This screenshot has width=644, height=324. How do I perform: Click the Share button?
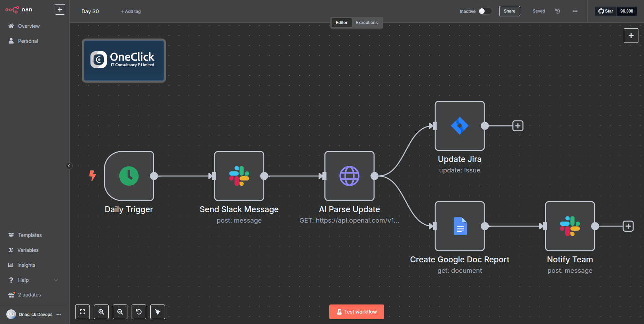tap(509, 11)
